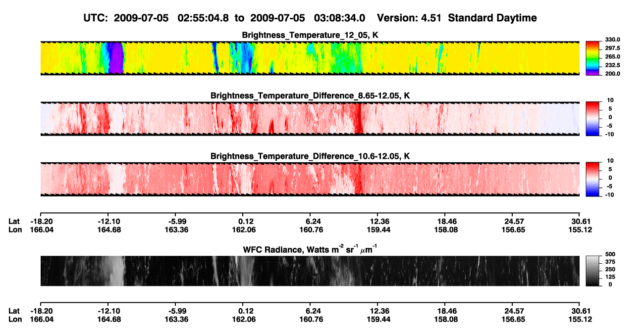Image resolution: width=644 pixels, height=330 pixels.
Task: Click upper axis tick label 12.36 latitude
Action: pos(378,221)
